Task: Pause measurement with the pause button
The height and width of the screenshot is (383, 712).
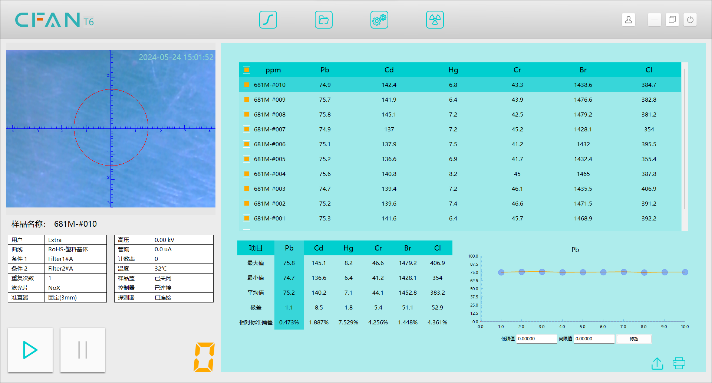Action: pyautogui.click(x=83, y=350)
